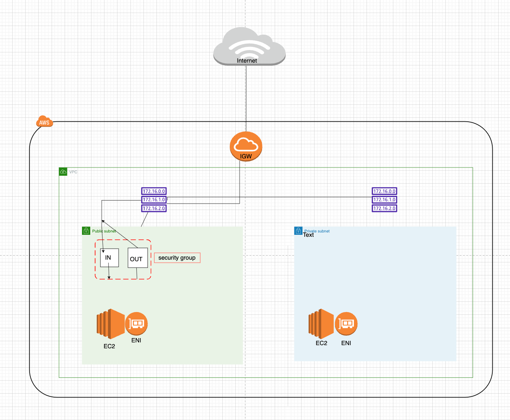Select the IN box inside the security group

click(109, 258)
